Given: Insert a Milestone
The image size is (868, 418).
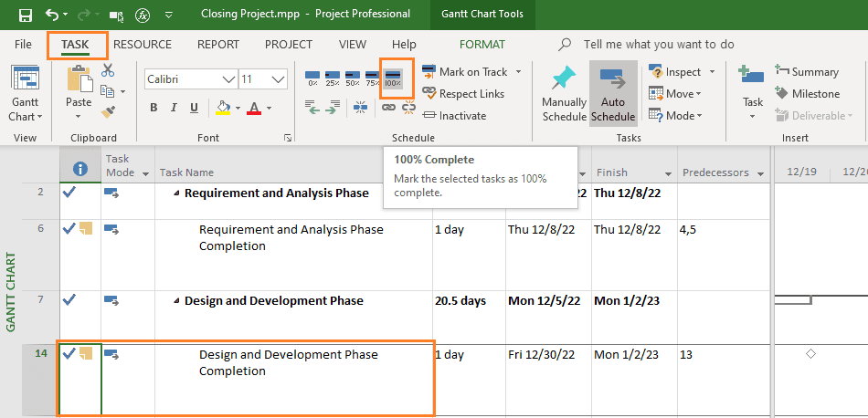Looking at the screenshot, I should pyautogui.click(x=808, y=94).
